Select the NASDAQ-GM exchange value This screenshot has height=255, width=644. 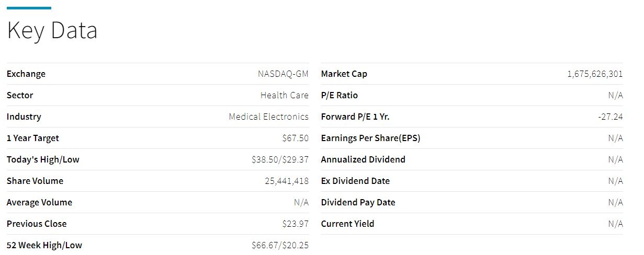click(283, 74)
